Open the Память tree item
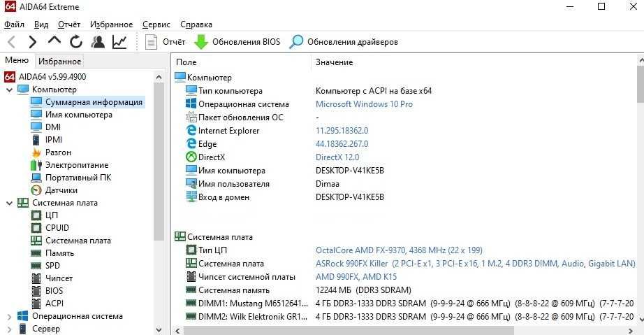This screenshot has width=644, height=335. click(x=52, y=253)
